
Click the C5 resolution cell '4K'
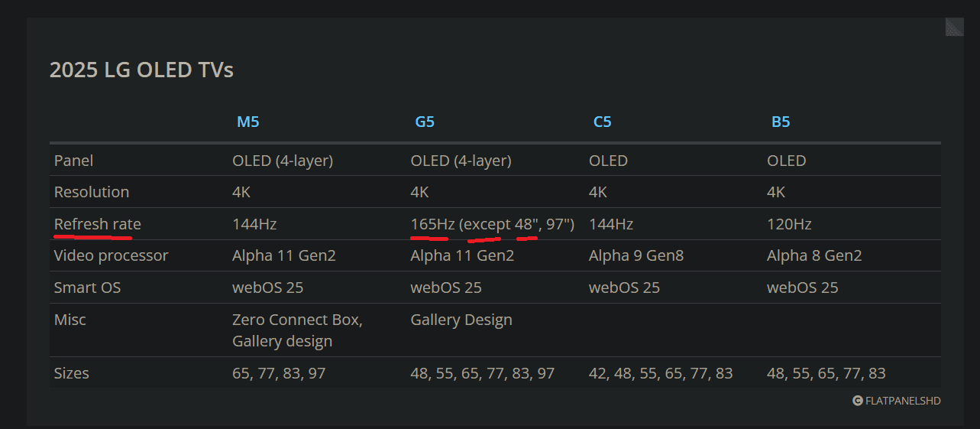[598, 192]
